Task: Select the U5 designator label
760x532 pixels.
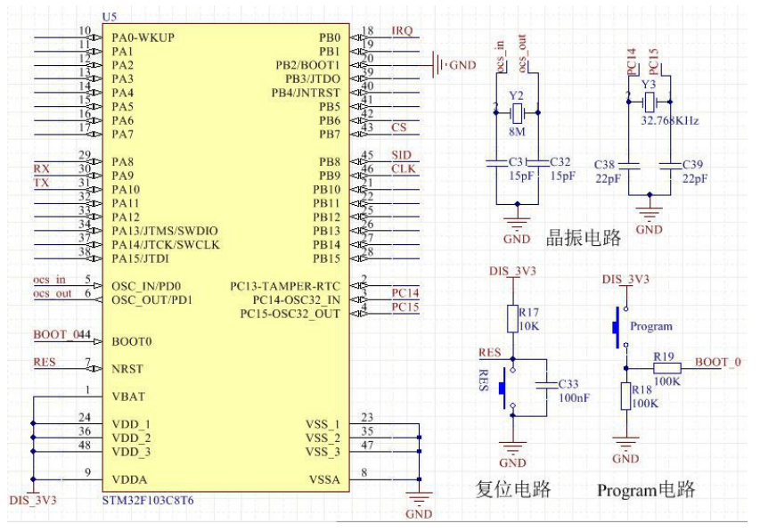Action: (x=110, y=17)
